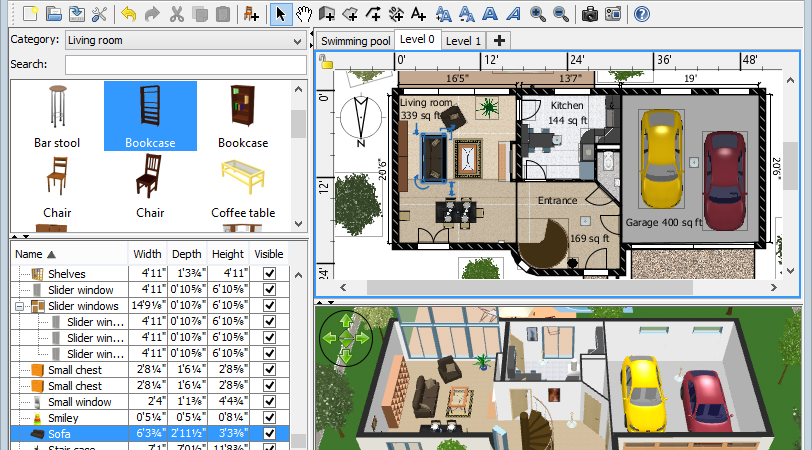Click the Add text tool icon
Screen dimensions: 812x450
click(x=418, y=14)
